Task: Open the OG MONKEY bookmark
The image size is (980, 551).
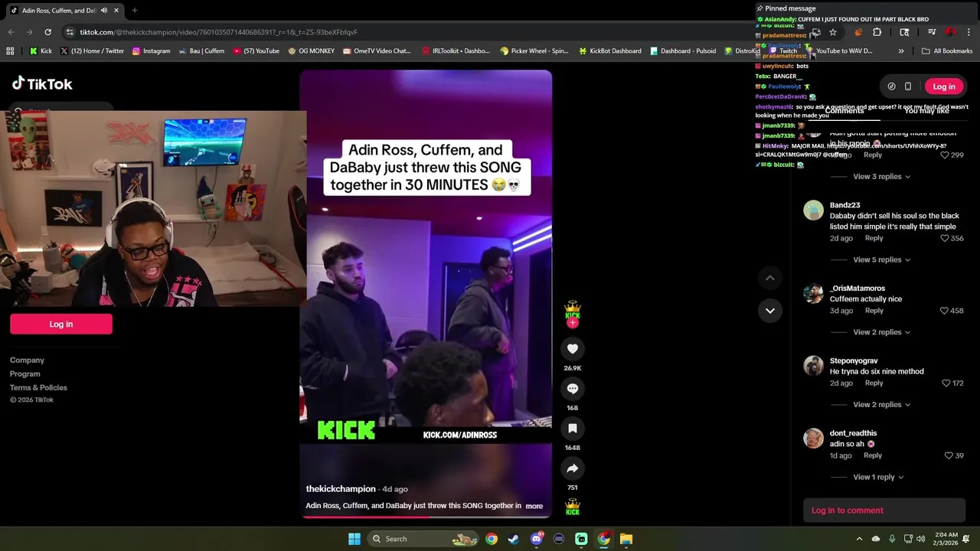Action: pyautogui.click(x=311, y=51)
